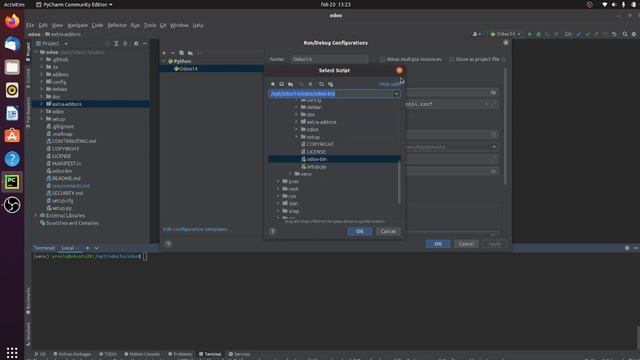Expand External Libraries in Project tree

click(36, 216)
